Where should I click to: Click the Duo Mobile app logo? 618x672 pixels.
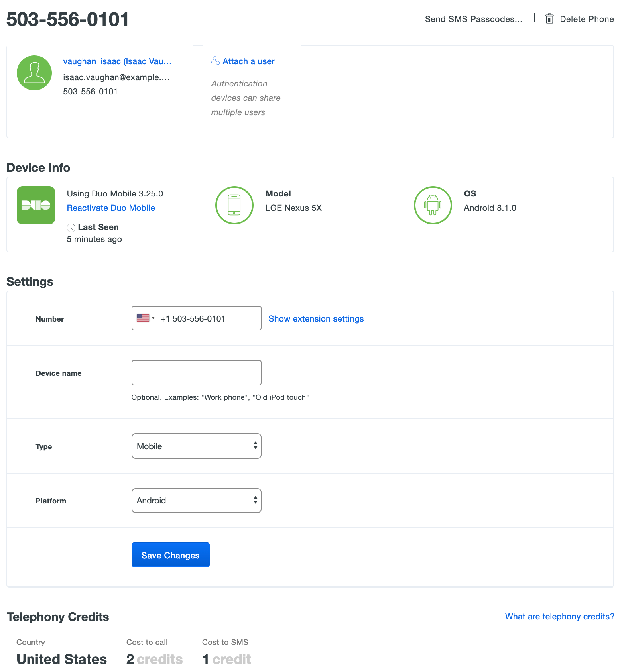(36, 205)
